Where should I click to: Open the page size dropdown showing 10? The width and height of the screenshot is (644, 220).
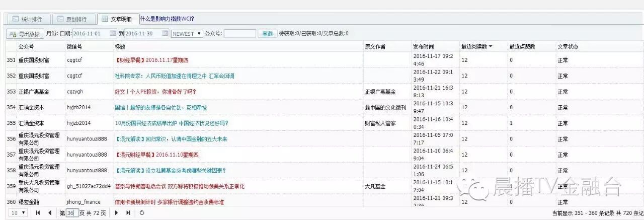pos(19,213)
